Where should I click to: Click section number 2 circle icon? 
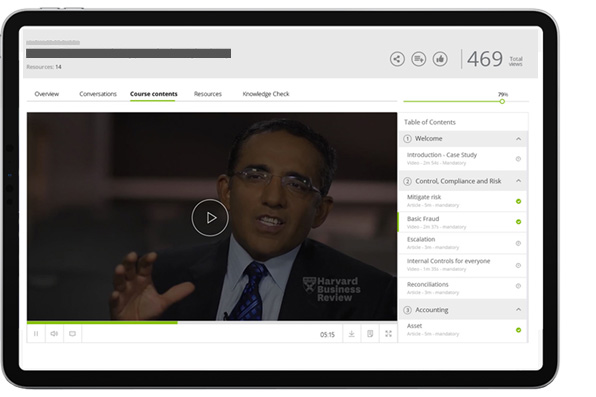coord(407,181)
